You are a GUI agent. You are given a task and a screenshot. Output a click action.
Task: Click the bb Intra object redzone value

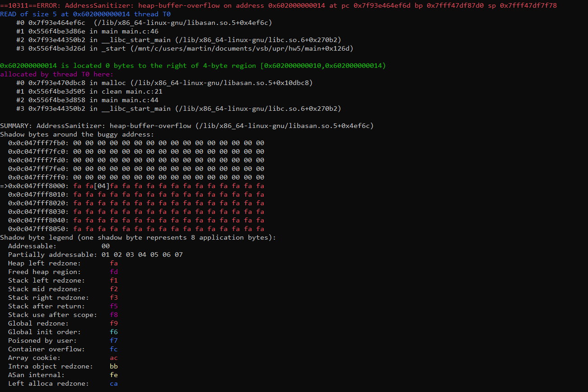[114, 366]
